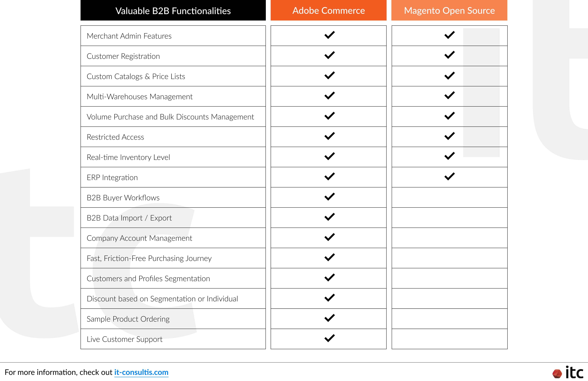Click Fast, Friction-Free Purchasing Journey label

tap(149, 258)
